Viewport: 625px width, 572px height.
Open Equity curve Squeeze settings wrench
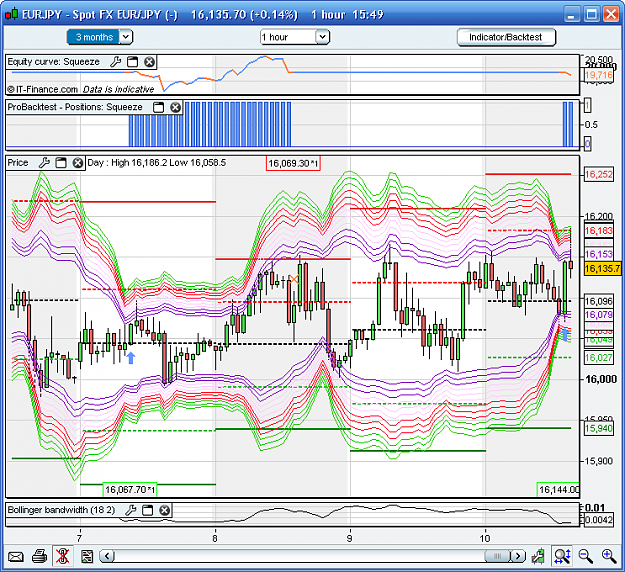115,62
